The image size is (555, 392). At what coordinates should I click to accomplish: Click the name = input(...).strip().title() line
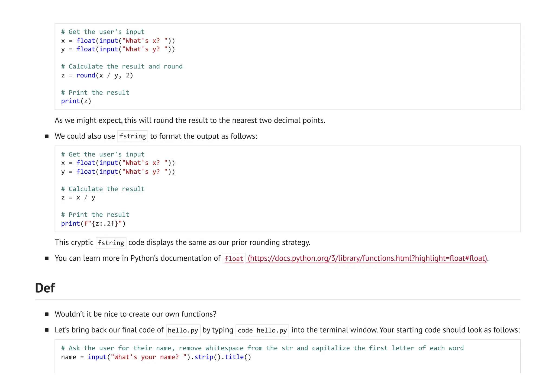click(156, 357)
